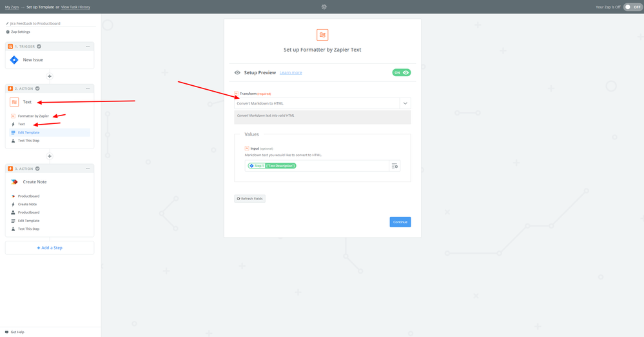This screenshot has height=337, width=644.
Task: Click the step 2 Action lightning badge
Action: (x=10, y=88)
